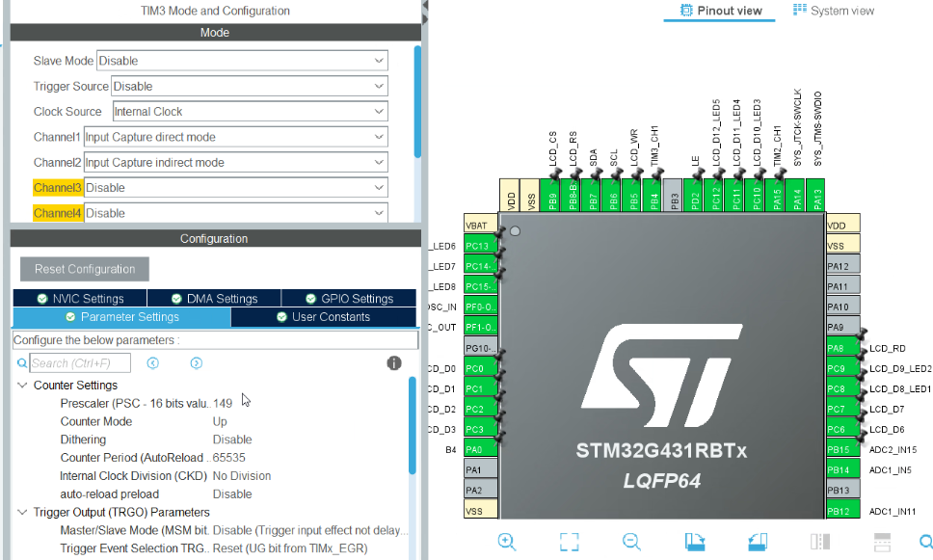Zoom in on the pinout view
The image size is (933, 560).
click(507, 542)
